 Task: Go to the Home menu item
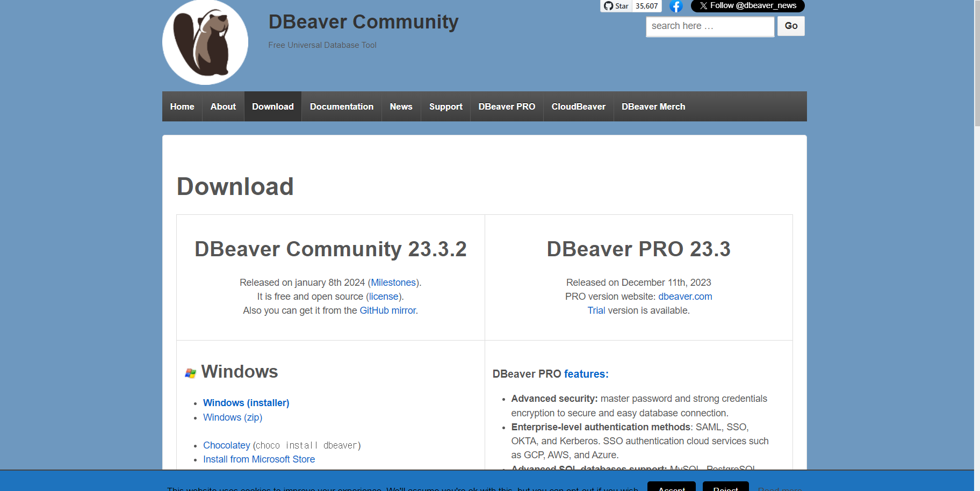[x=182, y=106]
